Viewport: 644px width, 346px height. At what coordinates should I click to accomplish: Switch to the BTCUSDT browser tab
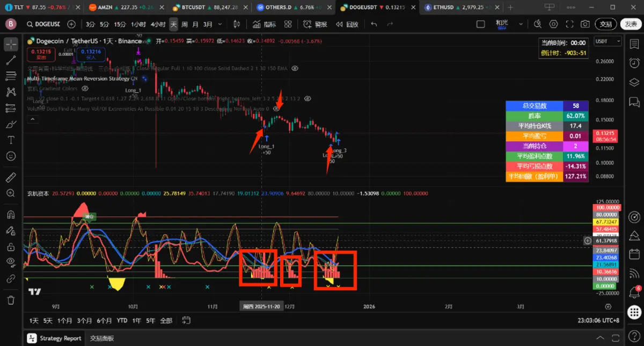(x=210, y=8)
